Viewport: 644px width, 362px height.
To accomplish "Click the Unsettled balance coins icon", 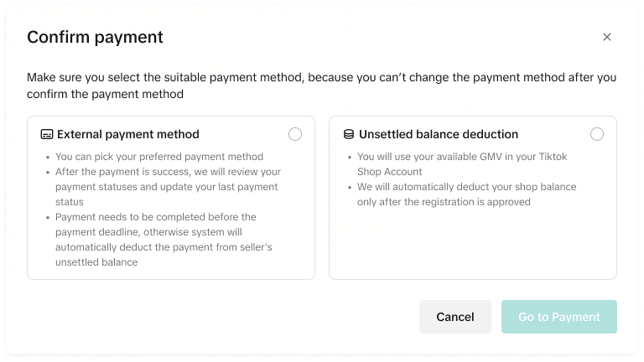I will pyautogui.click(x=349, y=134).
